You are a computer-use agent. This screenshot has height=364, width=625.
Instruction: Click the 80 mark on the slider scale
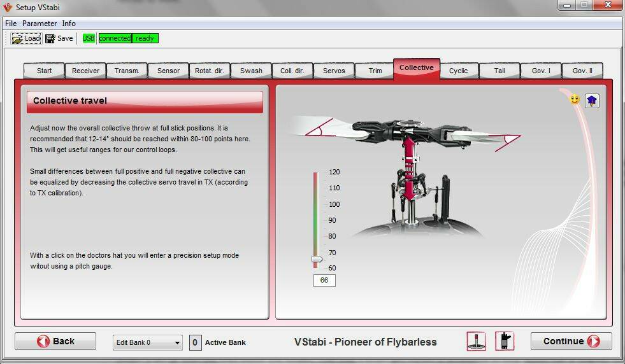(332, 236)
